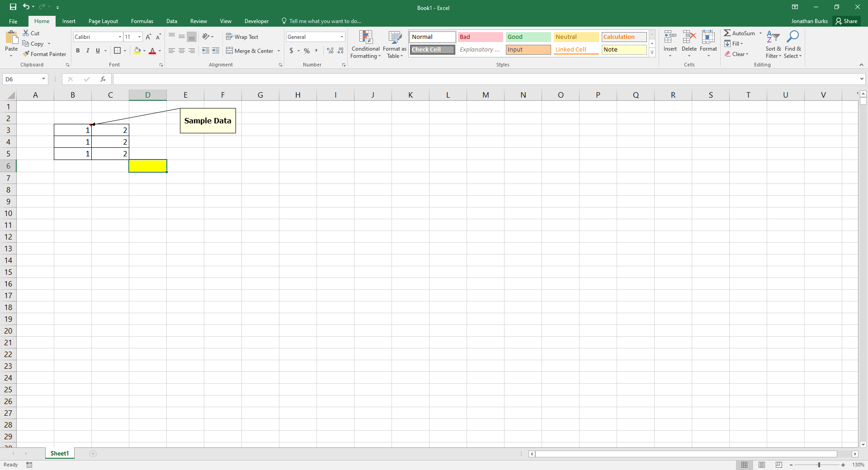868x470 pixels.
Task: Toggle Underline formatting
Action: pos(98,51)
